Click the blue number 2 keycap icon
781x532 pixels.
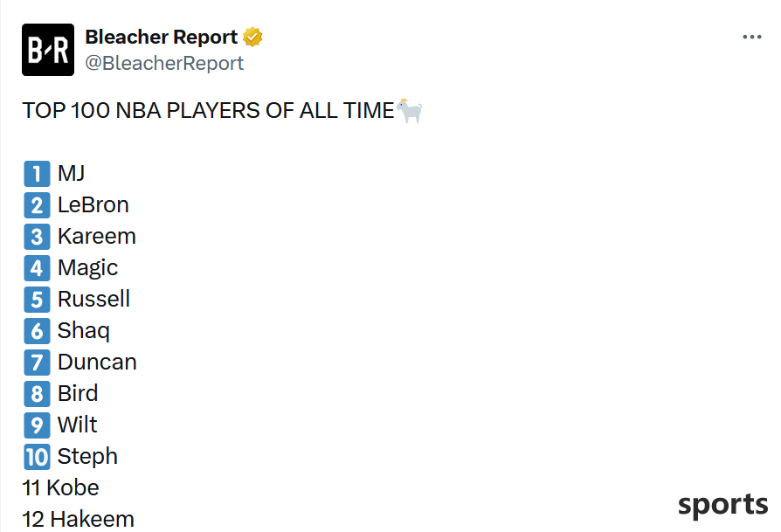point(37,205)
